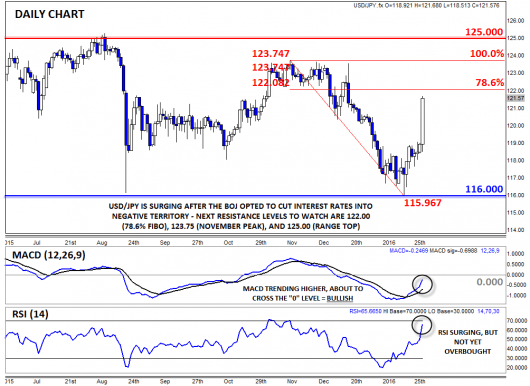Select "30.0000" on the RSI scale
This screenshot has width=530, height=386.
point(517,358)
